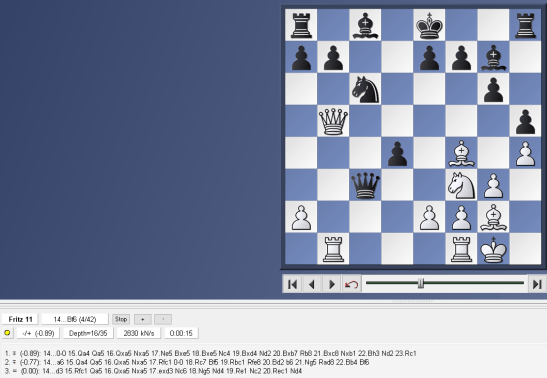Stop the engine analysis
The width and height of the screenshot is (547, 378).
(121, 319)
